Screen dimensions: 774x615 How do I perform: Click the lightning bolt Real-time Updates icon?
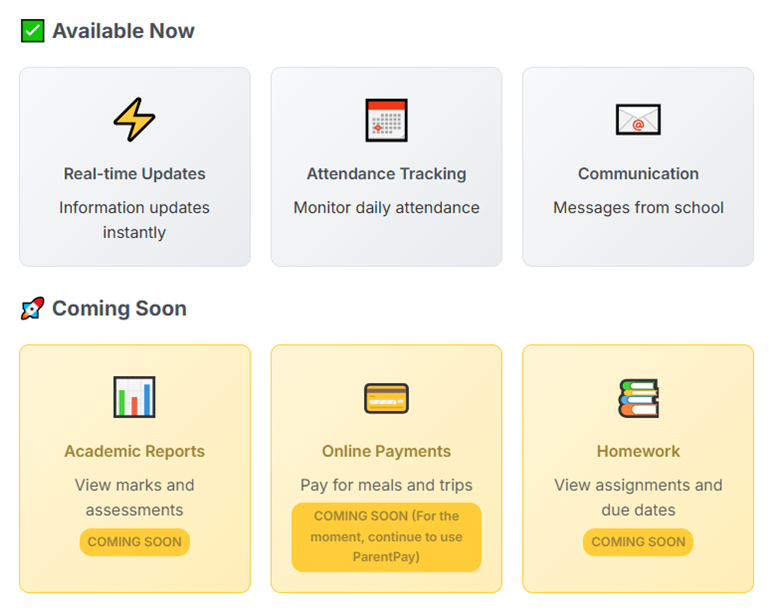pos(134,120)
